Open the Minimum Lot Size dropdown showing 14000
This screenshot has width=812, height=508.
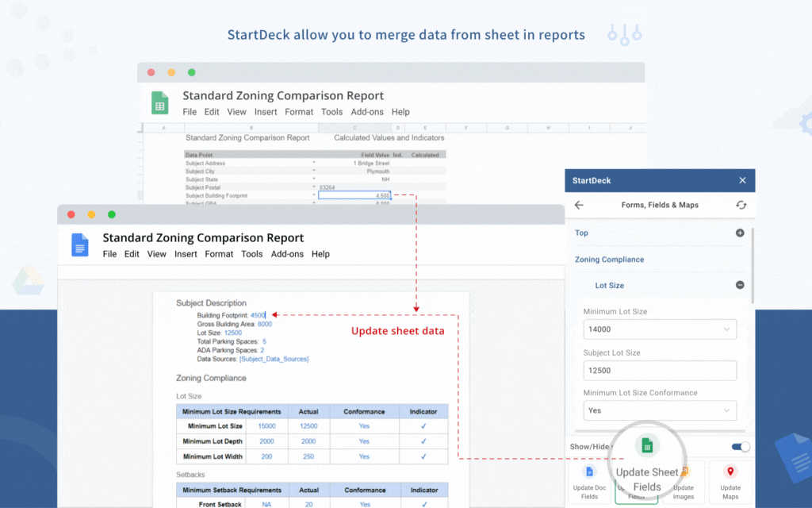[660, 329]
